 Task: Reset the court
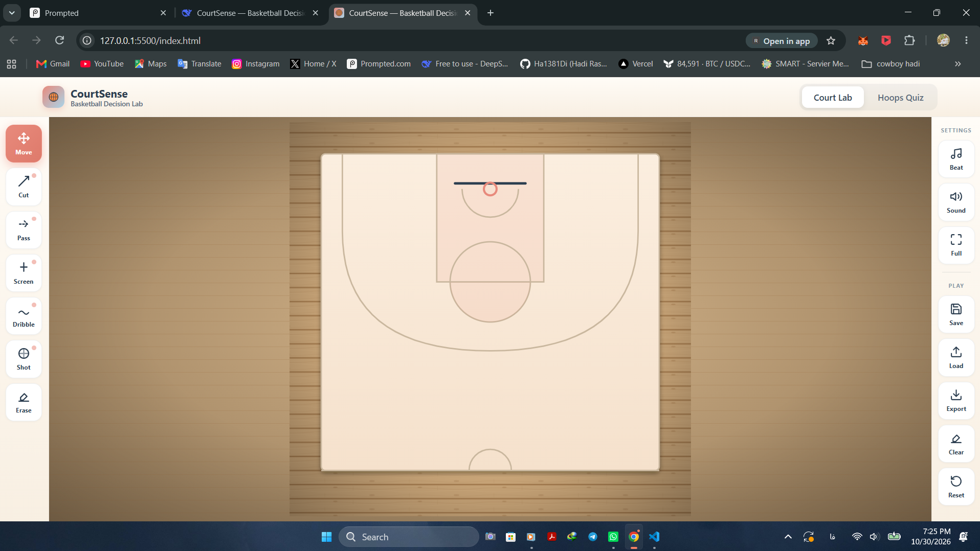click(x=956, y=487)
